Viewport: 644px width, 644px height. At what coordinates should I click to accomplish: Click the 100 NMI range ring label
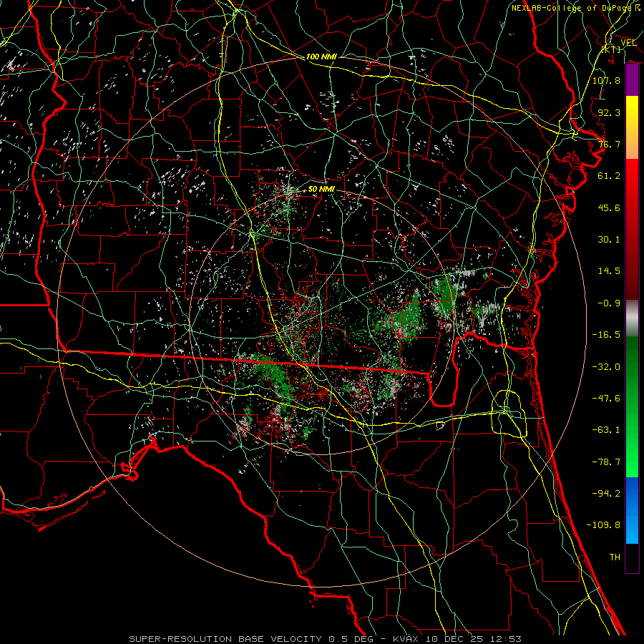pos(321,57)
